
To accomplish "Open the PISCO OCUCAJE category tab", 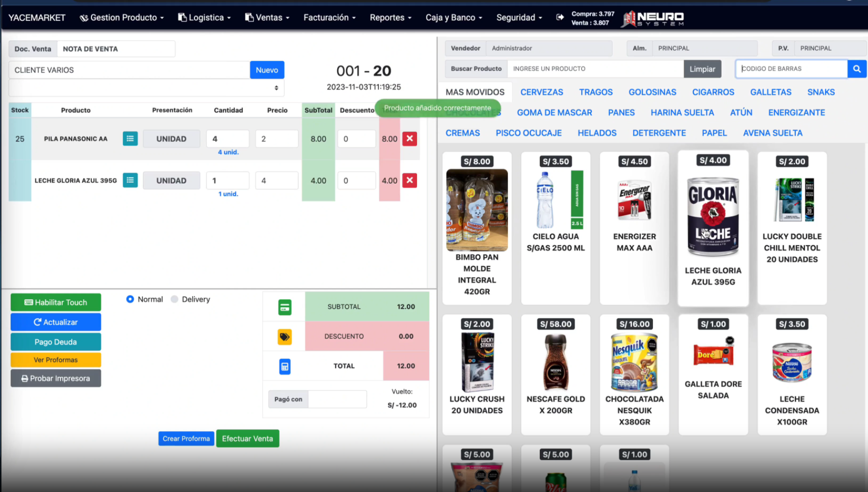I will point(529,133).
